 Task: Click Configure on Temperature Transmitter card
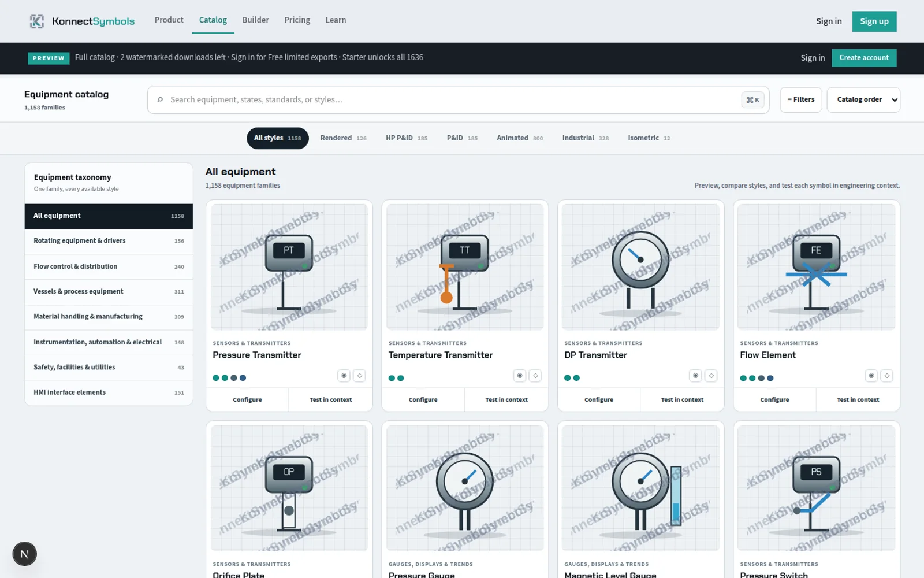click(423, 399)
